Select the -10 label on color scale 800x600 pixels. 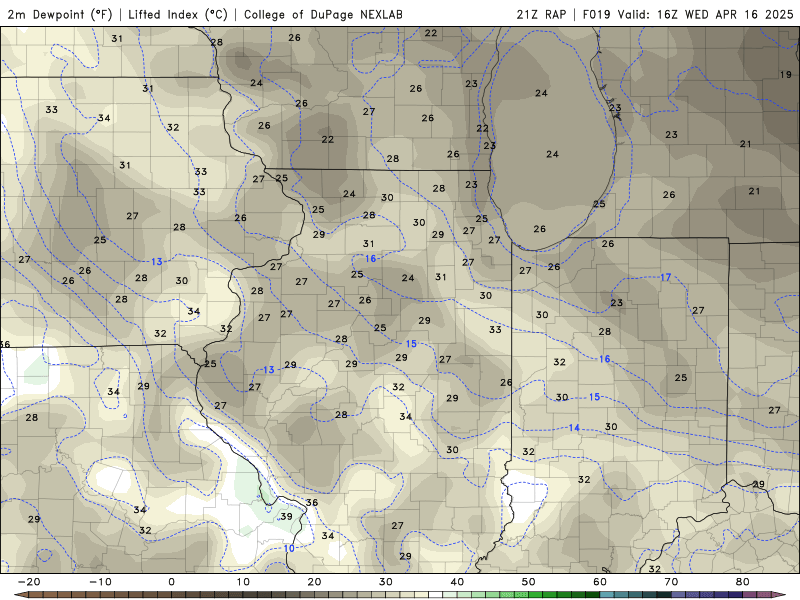(100, 582)
